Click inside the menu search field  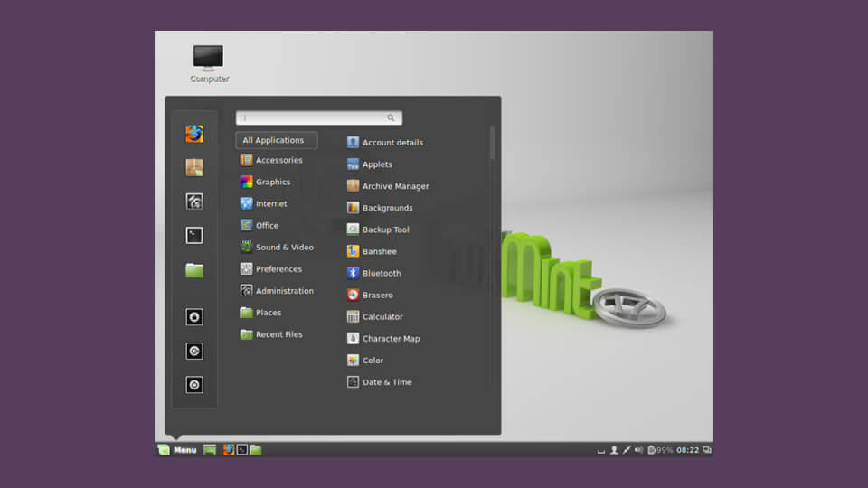(319, 117)
